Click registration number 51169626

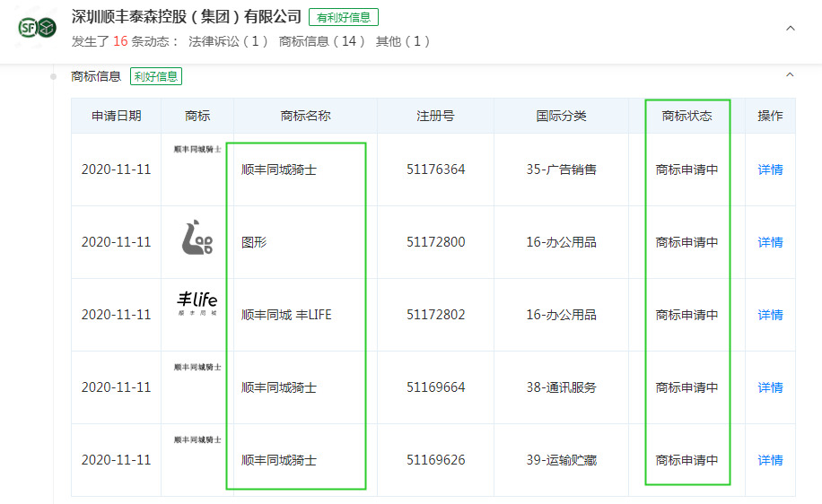tap(435, 460)
